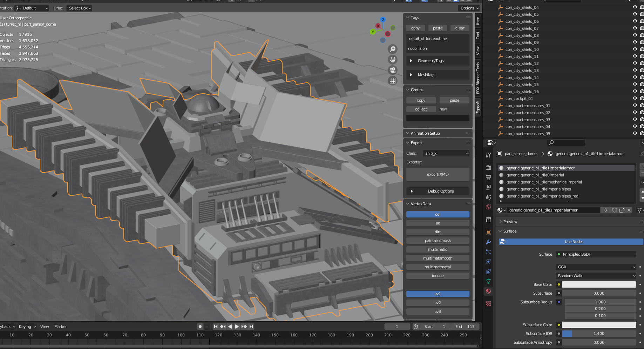
Task: Open the Material properties tab
Action: (488, 291)
